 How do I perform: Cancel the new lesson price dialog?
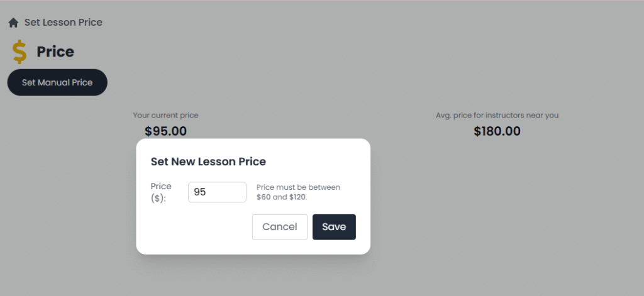tap(279, 227)
